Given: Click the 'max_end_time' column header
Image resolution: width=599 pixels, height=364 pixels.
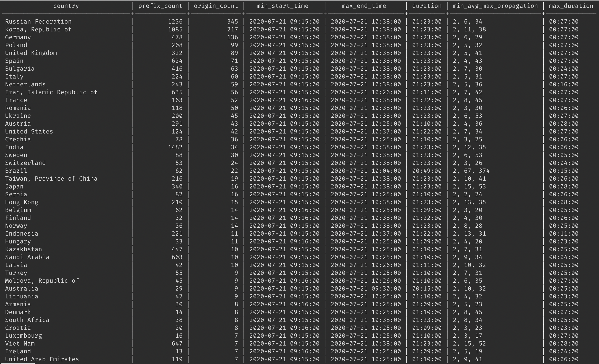Looking at the screenshot, I should point(364,6).
